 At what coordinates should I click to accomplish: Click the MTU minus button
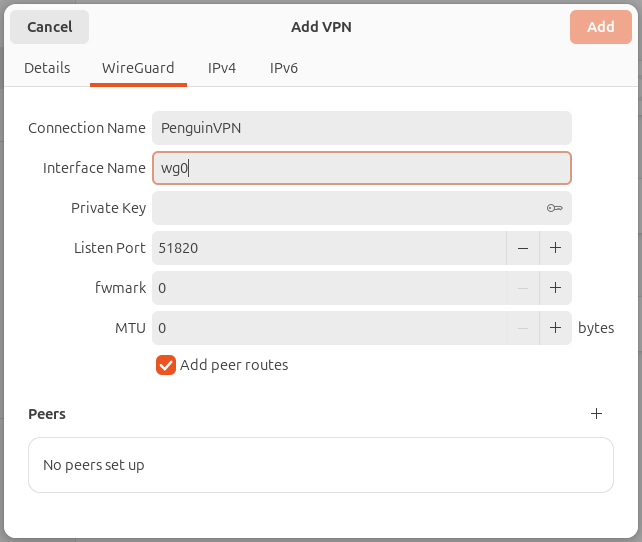[x=523, y=328]
